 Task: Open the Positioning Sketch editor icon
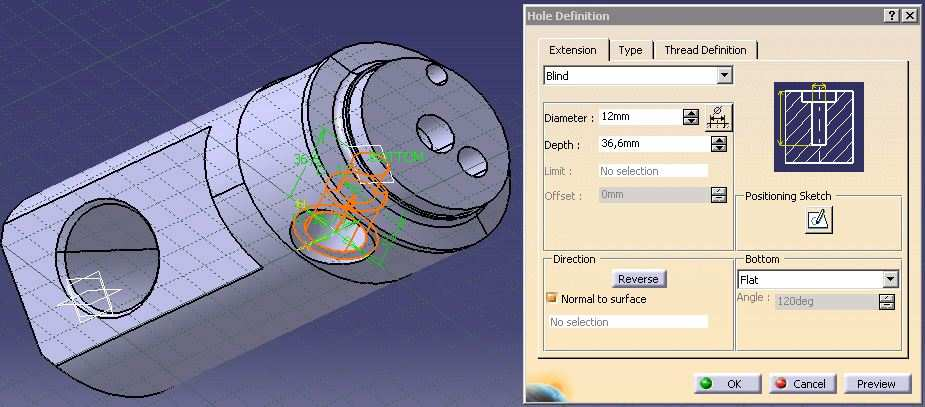[819, 220]
